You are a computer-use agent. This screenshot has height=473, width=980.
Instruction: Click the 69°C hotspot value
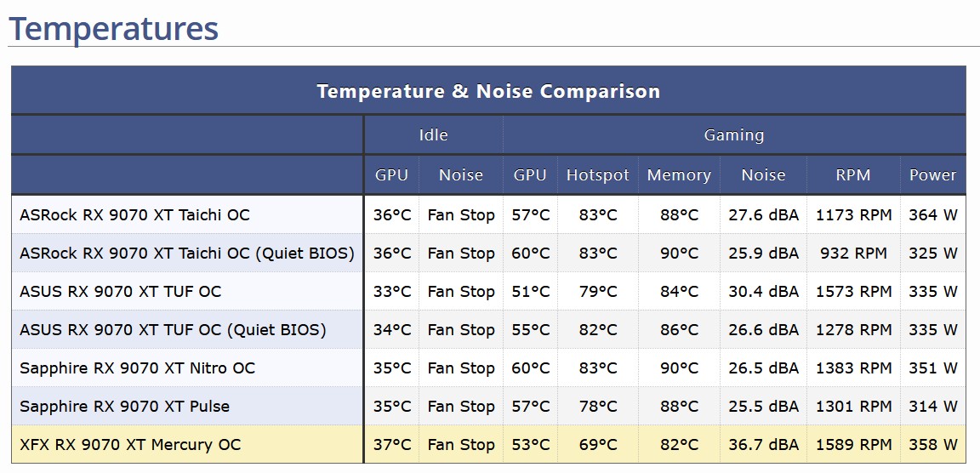pyautogui.click(x=598, y=444)
